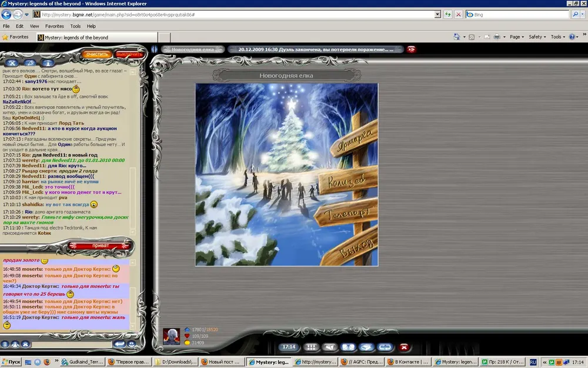588x368 pixels.
Task: Click the blue triangle icon above chat
Action: click(30, 63)
